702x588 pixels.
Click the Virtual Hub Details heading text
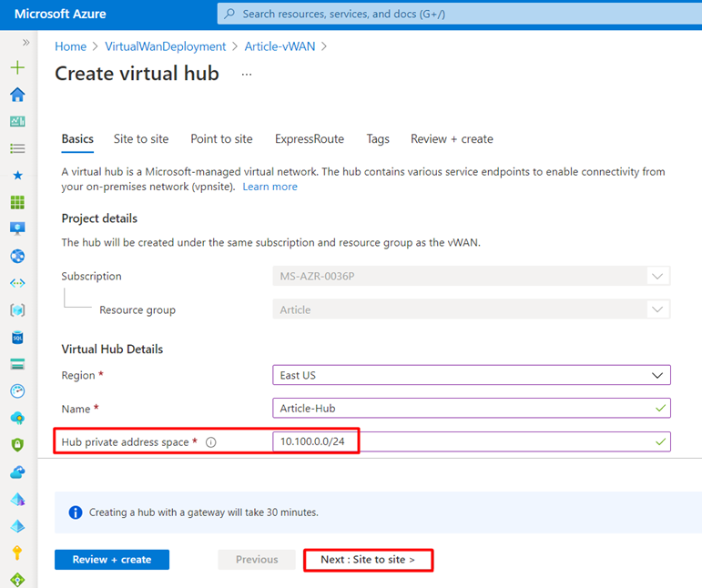(x=112, y=349)
